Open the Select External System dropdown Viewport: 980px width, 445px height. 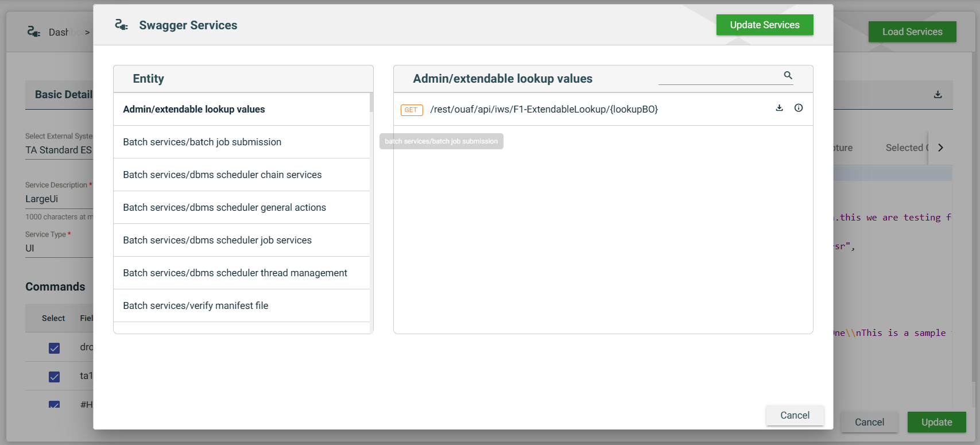59,150
